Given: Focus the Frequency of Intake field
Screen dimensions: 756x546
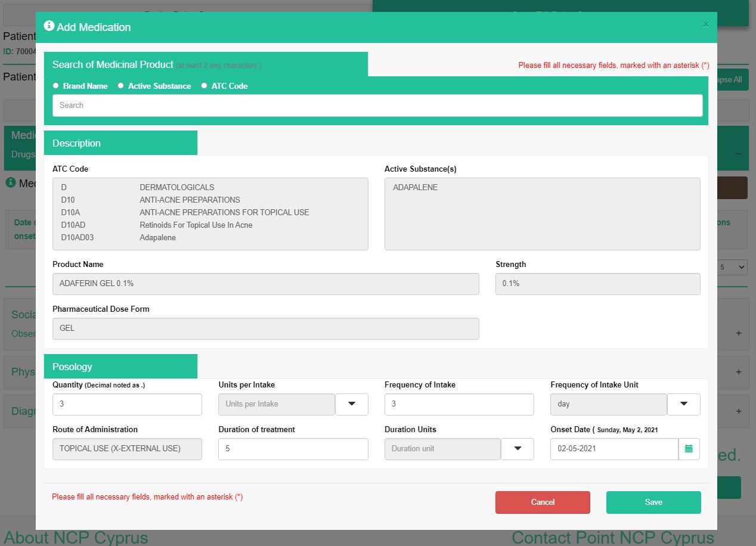Looking at the screenshot, I should tap(459, 404).
